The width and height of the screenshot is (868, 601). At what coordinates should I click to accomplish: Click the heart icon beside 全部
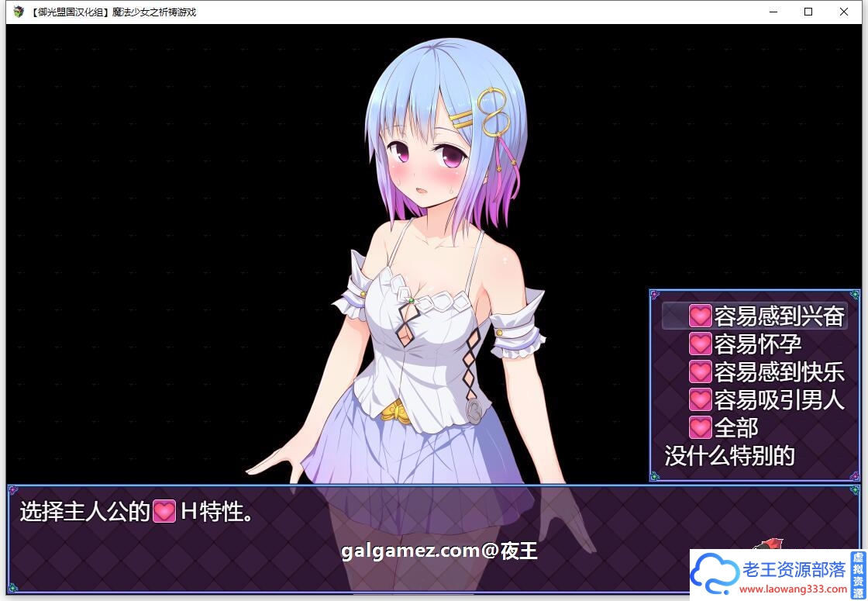point(700,427)
